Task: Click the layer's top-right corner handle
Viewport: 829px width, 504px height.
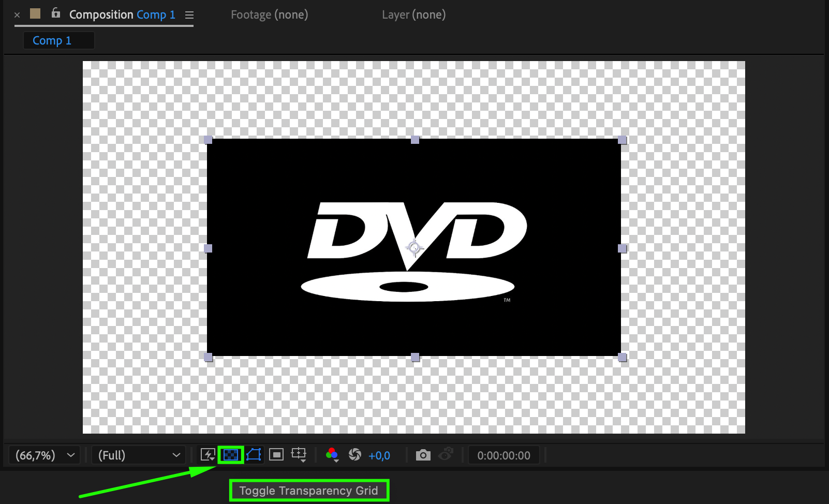Action: pyautogui.click(x=622, y=140)
